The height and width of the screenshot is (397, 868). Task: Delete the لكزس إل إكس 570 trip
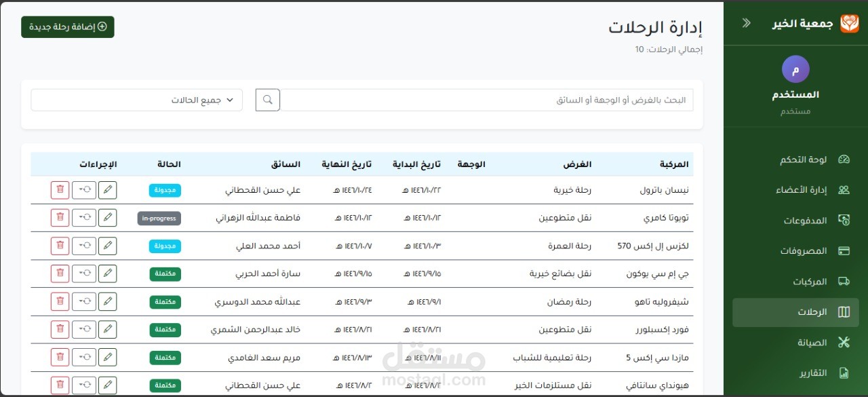60,246
